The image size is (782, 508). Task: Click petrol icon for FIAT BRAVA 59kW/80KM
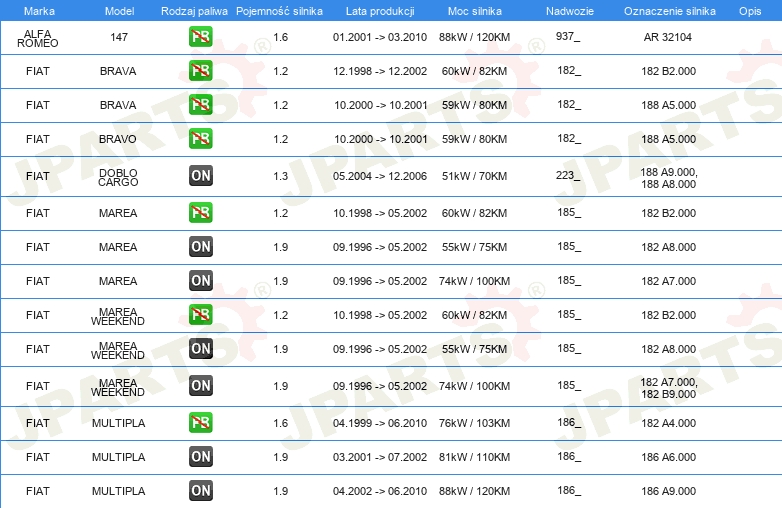pyautogui.click(x=200, y=104)
